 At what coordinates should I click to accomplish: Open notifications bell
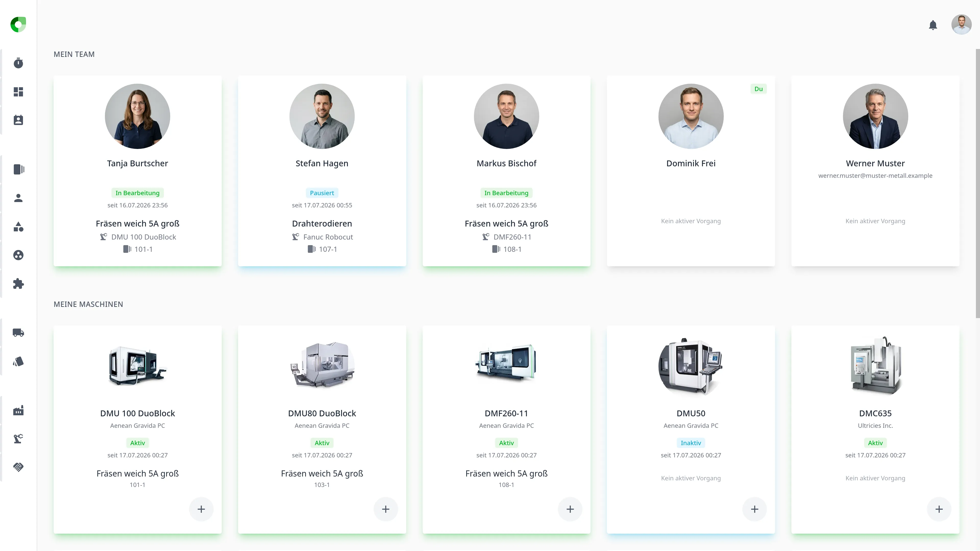933,25
